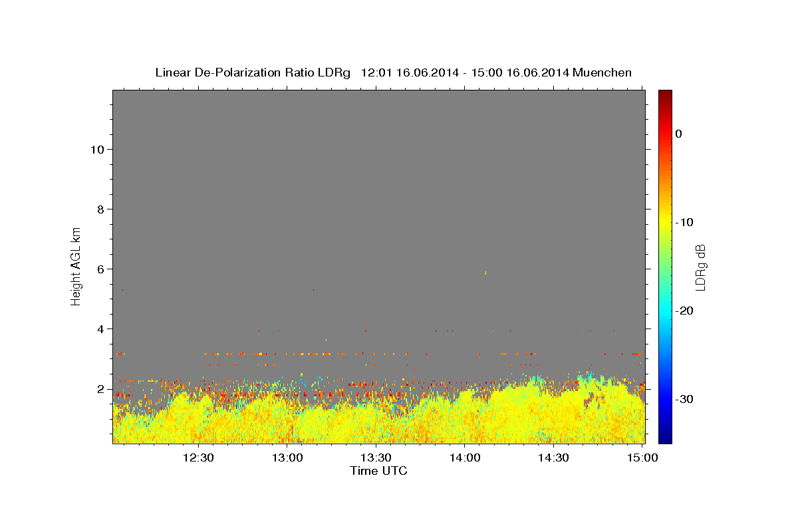Click the height tick label 4
This screenshot has height=532, width=798.
tap(101, 329)
